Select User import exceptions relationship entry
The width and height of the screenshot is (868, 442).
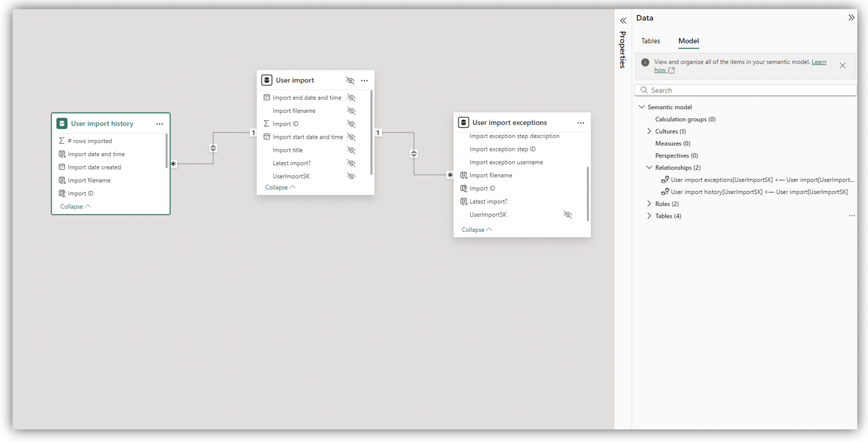tap(762, 180)
